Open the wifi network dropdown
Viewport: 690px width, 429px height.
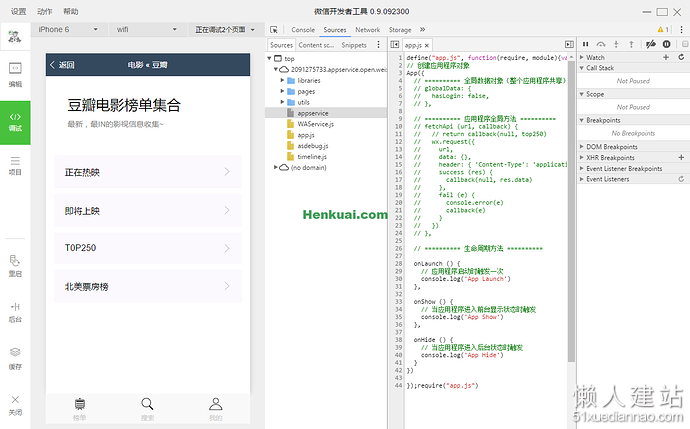coord(146,29)
